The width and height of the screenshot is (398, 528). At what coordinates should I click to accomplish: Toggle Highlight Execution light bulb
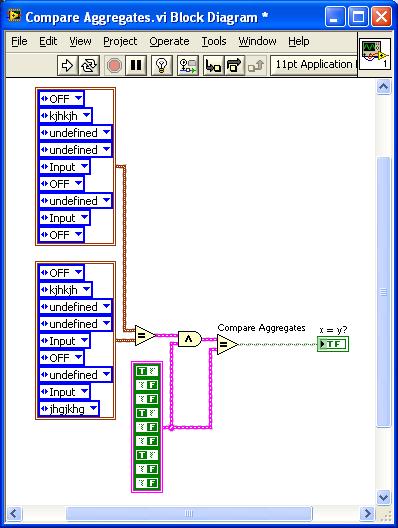(x=162, y=65)
